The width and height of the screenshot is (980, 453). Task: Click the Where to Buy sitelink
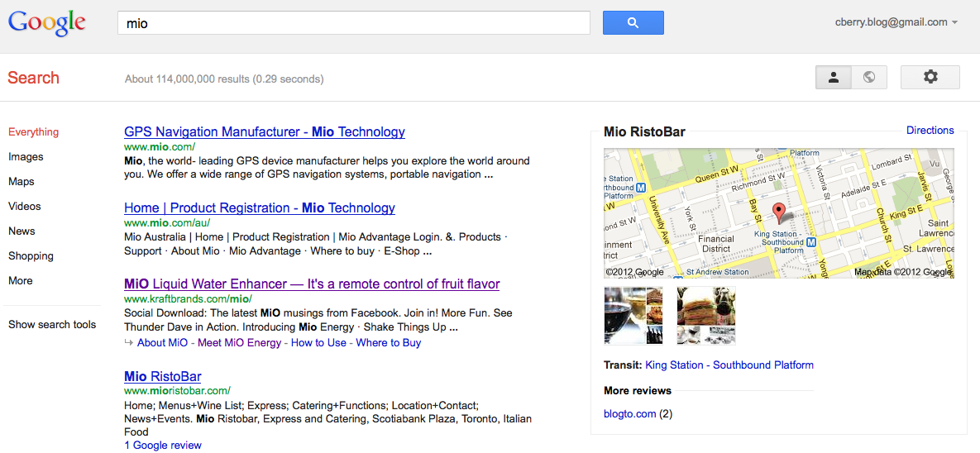(388, 342)
